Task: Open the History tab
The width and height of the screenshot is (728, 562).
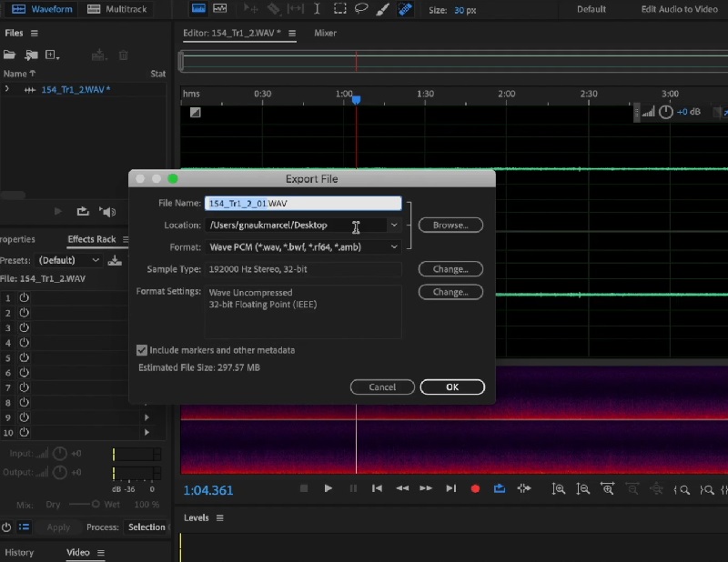Action: [19, 552]
